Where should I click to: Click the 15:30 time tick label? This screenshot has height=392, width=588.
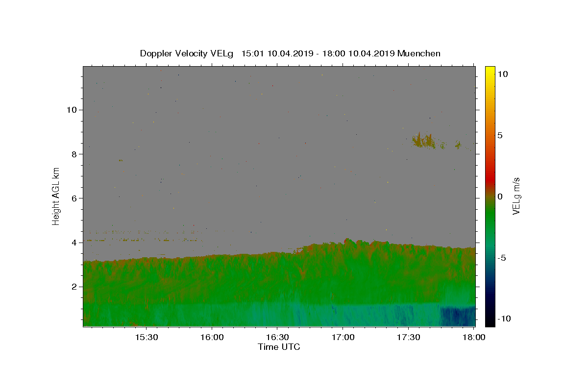(146, 338)
